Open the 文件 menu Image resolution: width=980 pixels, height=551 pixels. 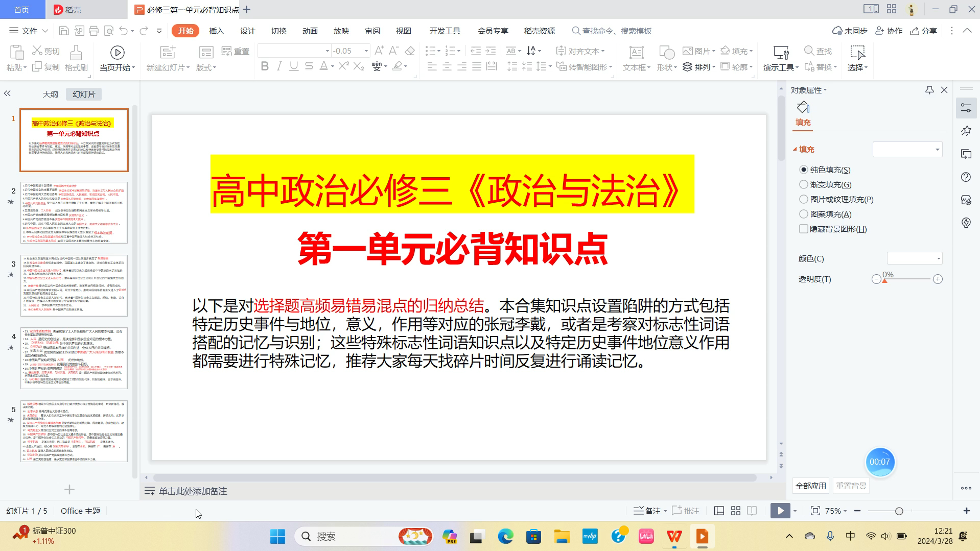tap(28, 30)
